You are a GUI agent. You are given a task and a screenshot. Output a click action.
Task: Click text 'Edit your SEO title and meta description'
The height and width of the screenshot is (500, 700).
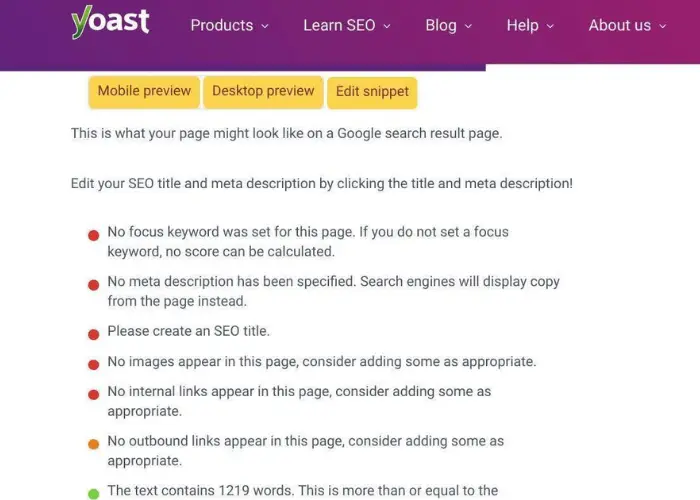pyautogui.click(x=193, y=183)
